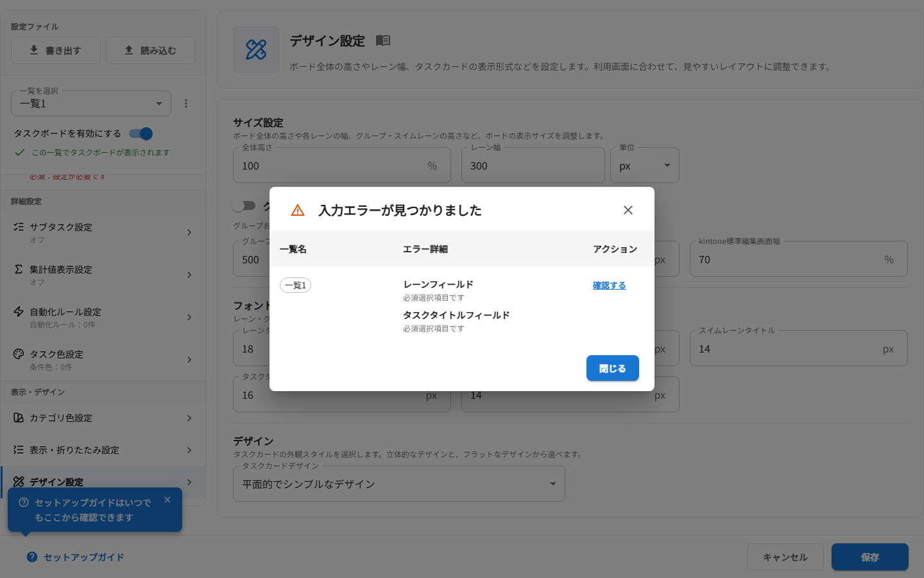924x578 pixels.
Task: Click the question mark icon in tooltip
Action: point(24,502)
